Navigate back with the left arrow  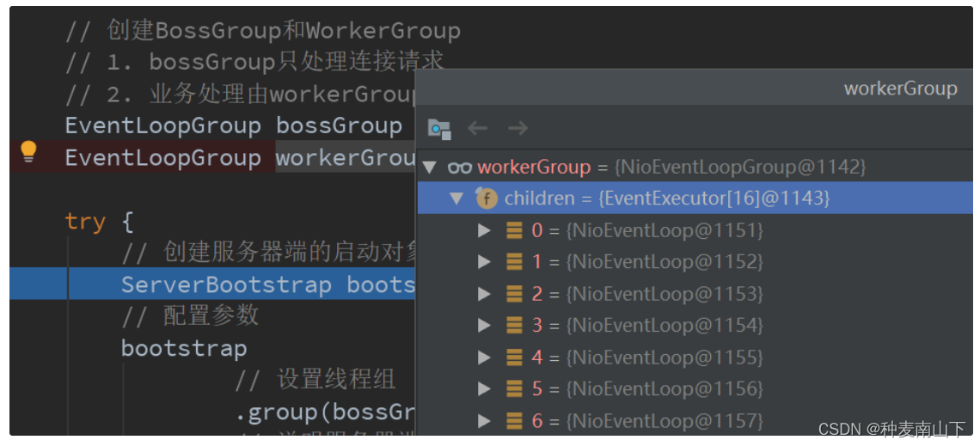tap(477, 128)
